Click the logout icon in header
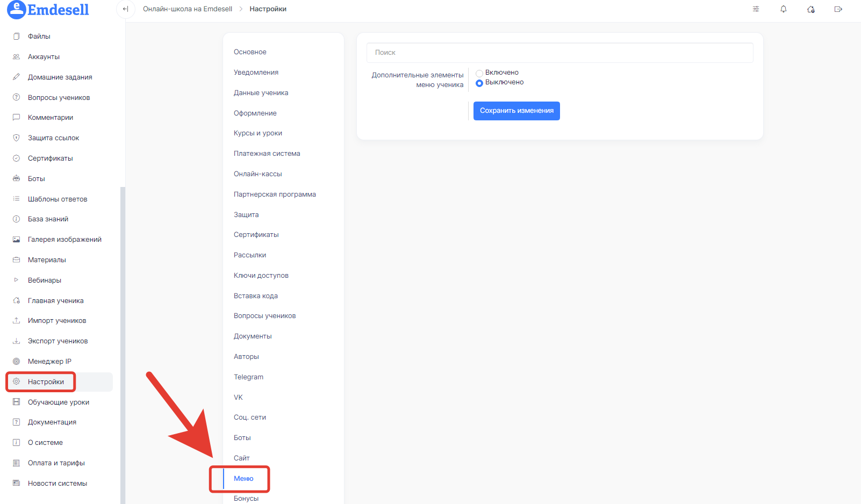 point(838,9)
